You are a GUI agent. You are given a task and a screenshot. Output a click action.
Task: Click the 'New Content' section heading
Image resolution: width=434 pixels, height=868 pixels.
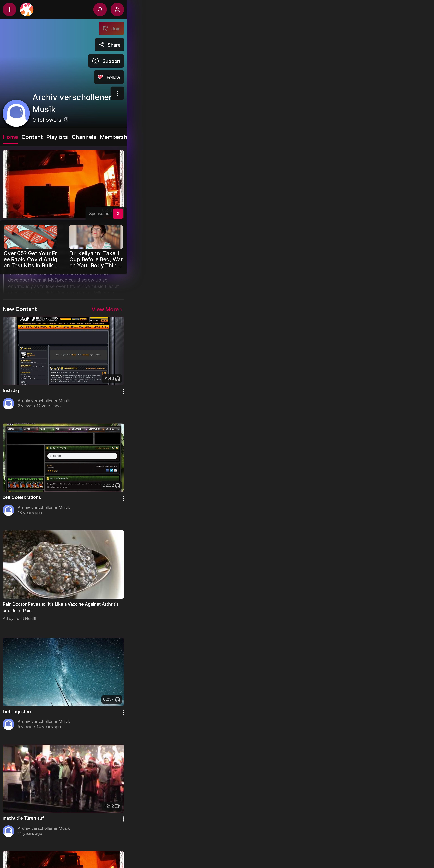click(x=20, y=309)
